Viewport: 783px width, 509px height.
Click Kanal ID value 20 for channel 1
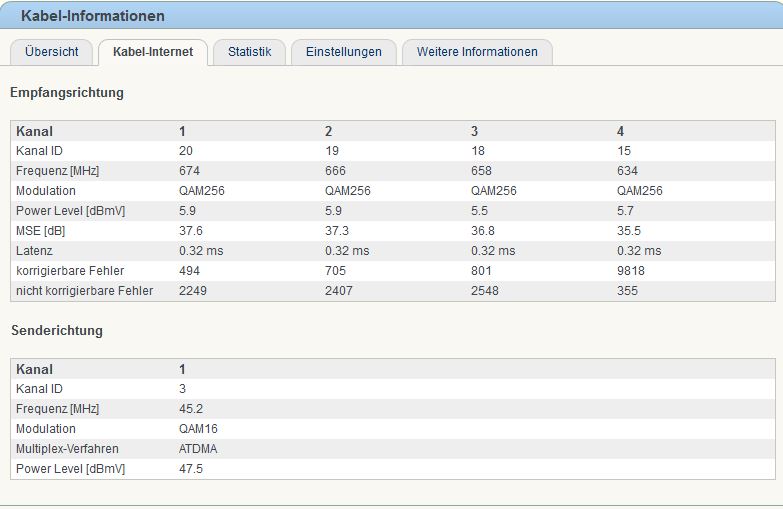pos(186,151)
